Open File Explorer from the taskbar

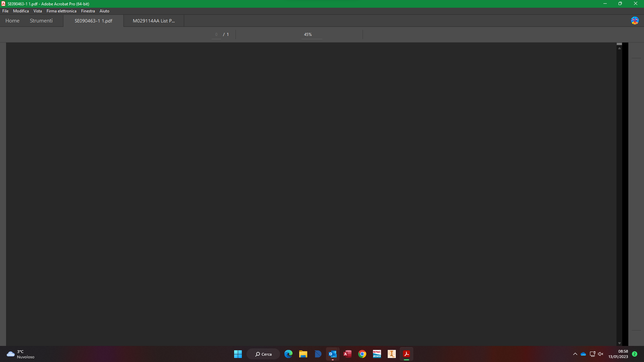coord(303,354)
